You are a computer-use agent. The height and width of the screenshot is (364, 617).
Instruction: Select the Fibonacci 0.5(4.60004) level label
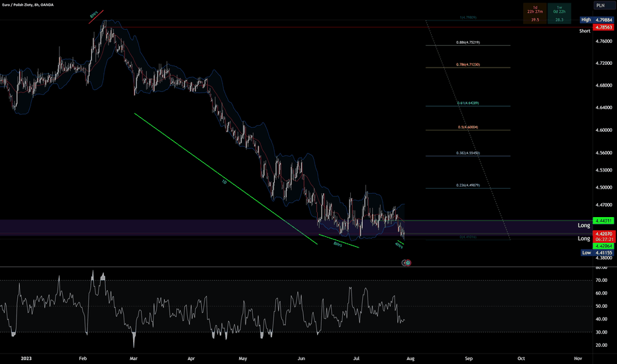468,127
